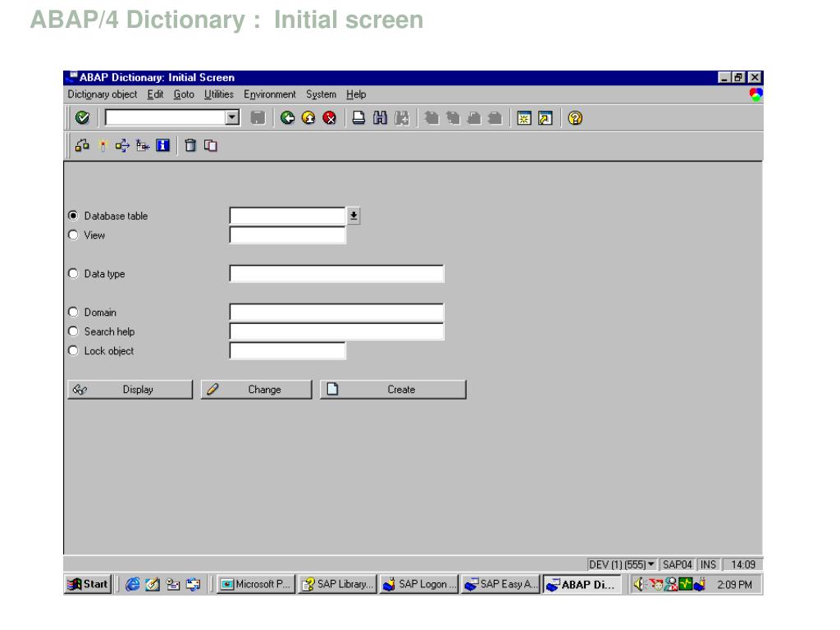840x630 pixels.
Task: Click the object list hierarchy icon
Action: tap(143, 145)
